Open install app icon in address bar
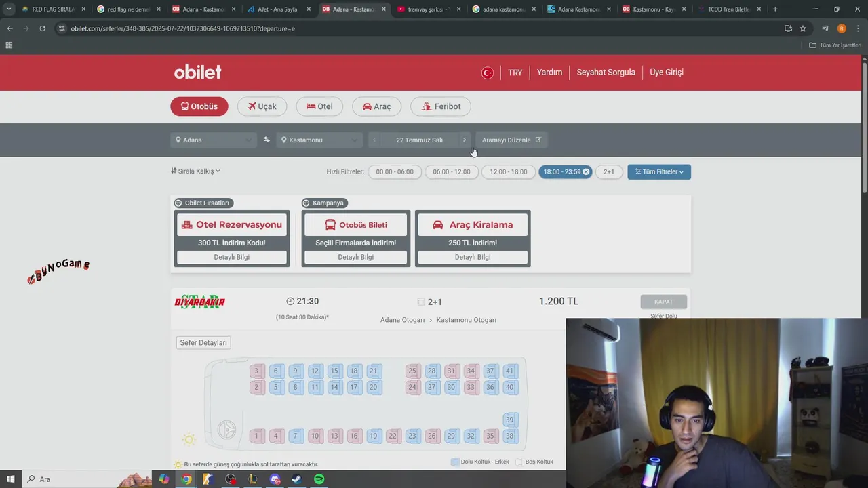The width and height of the screenshot is (868, 488). pos(788,28)
